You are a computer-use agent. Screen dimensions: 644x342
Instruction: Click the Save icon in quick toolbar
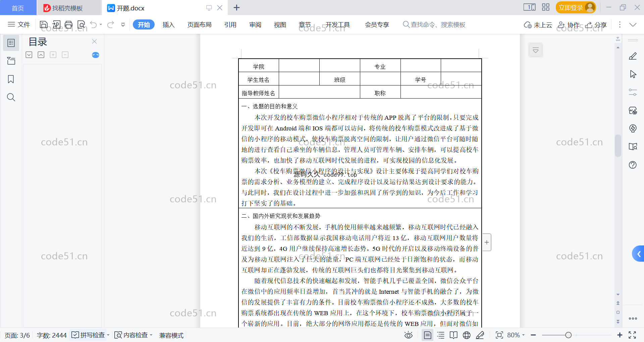click(x=44, y=24)
